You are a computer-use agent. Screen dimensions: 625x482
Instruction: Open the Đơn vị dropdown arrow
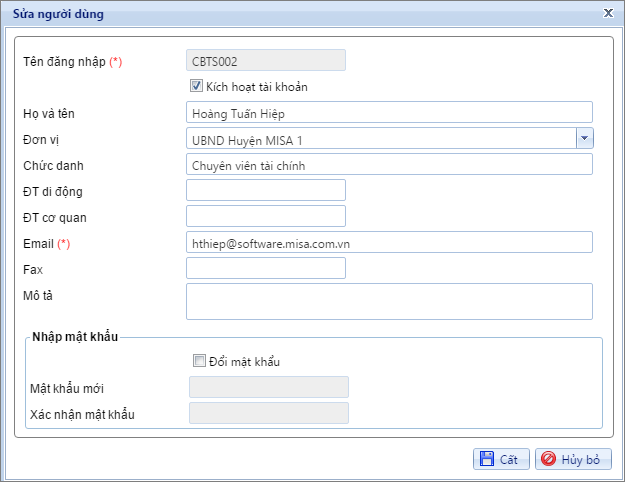coord(584,138)
